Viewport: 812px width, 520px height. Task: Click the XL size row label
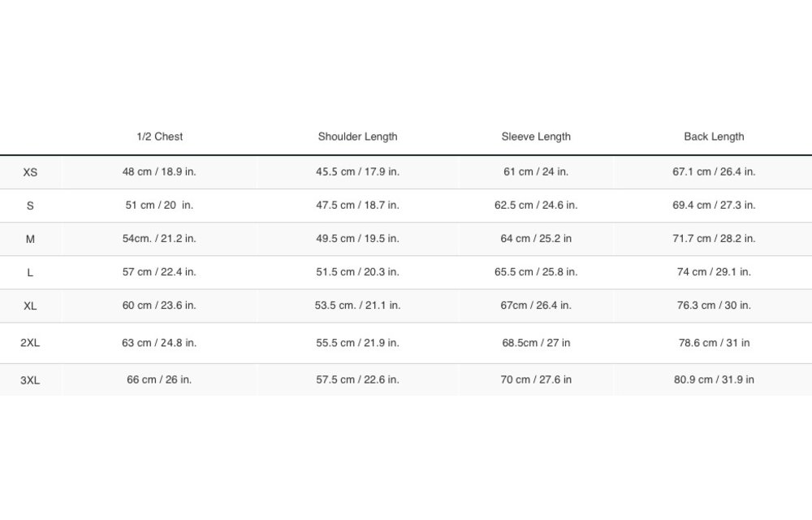30,306
